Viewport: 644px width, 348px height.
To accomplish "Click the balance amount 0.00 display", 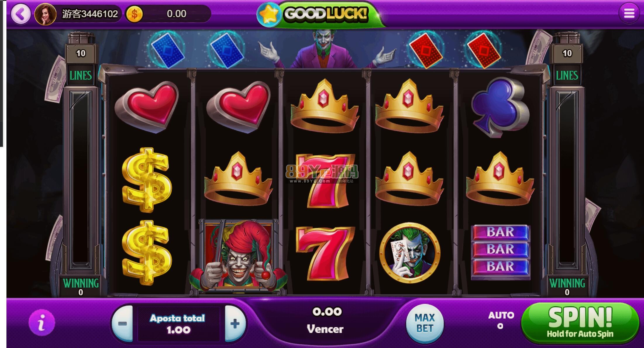I will [x=176, y=14].
